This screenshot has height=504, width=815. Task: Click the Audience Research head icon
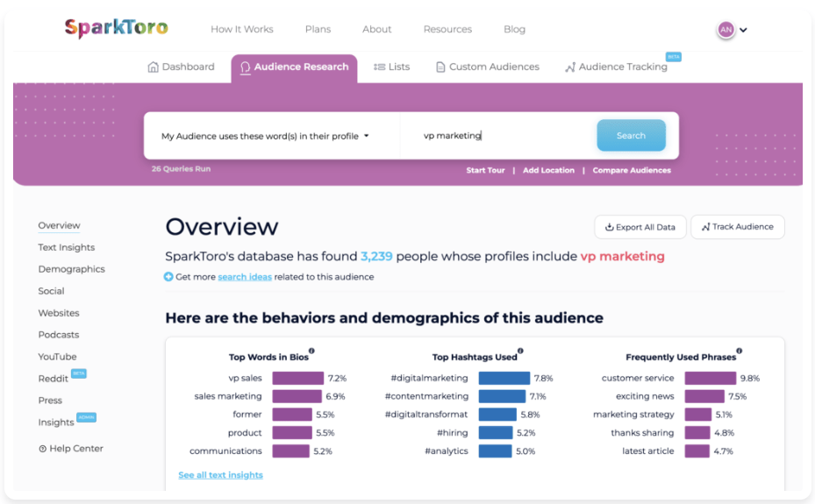tap(245, 67)
